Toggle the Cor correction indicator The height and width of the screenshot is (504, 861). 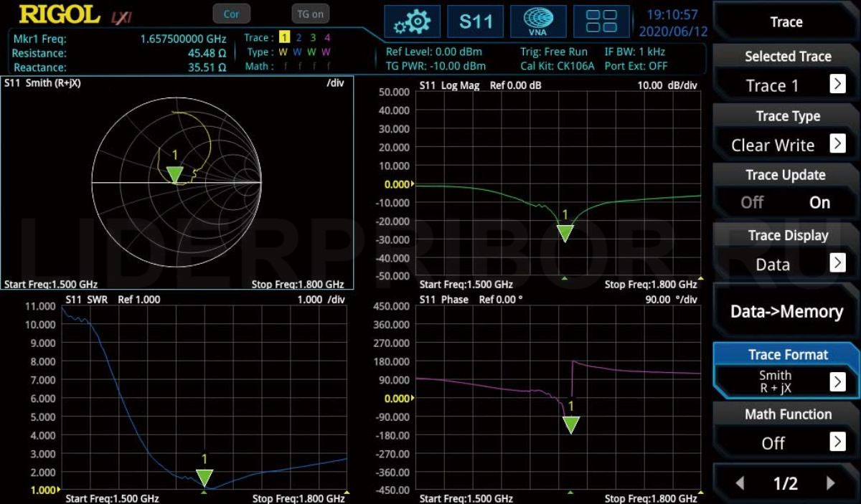[231, 14]
